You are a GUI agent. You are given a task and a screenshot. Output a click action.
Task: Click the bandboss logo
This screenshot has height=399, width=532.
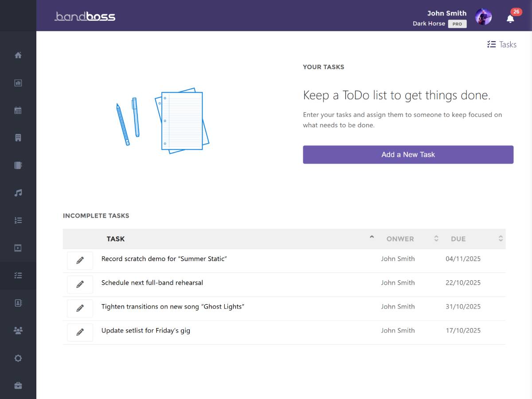point(85,17)
